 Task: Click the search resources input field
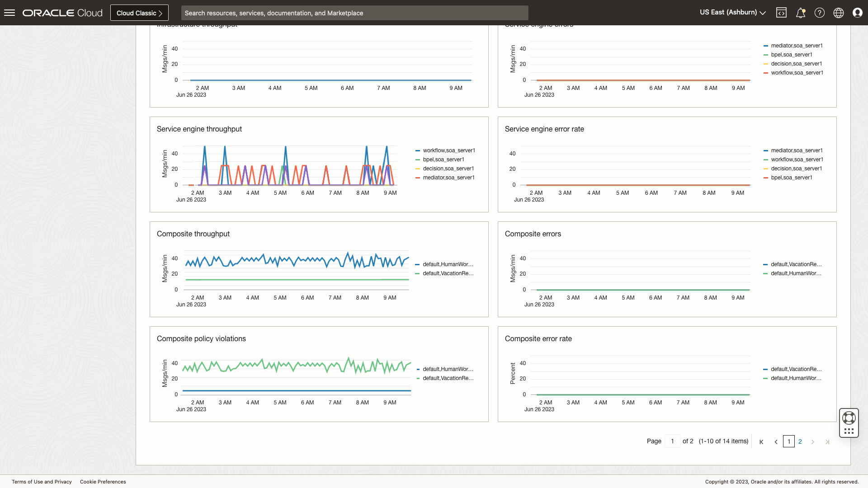coord(354,13)
